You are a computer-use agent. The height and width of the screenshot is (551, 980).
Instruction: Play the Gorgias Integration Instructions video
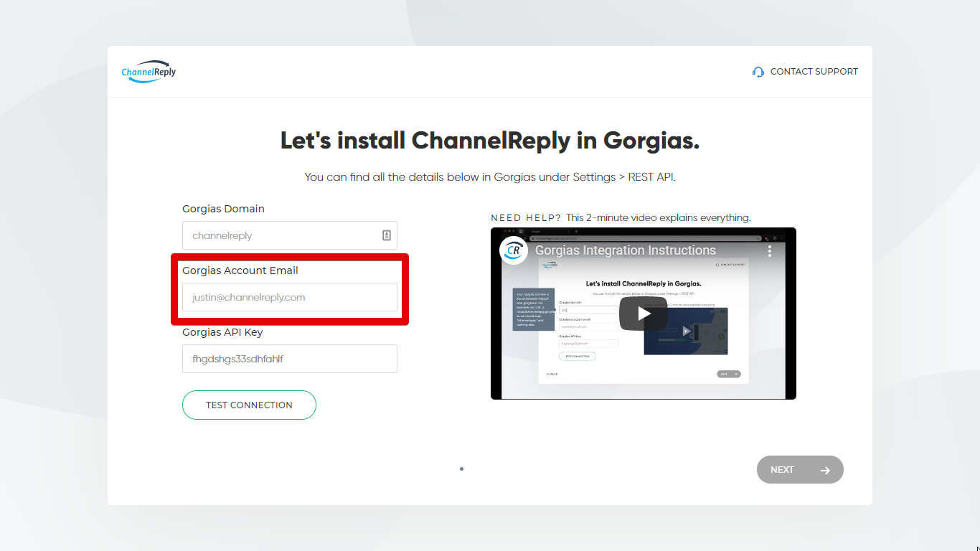(x=644, y=314)
